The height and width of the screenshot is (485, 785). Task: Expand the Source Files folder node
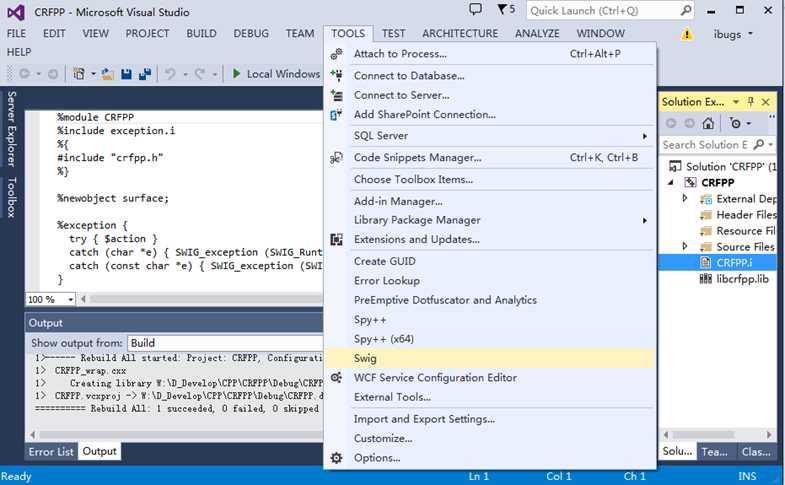coord(684,247)
